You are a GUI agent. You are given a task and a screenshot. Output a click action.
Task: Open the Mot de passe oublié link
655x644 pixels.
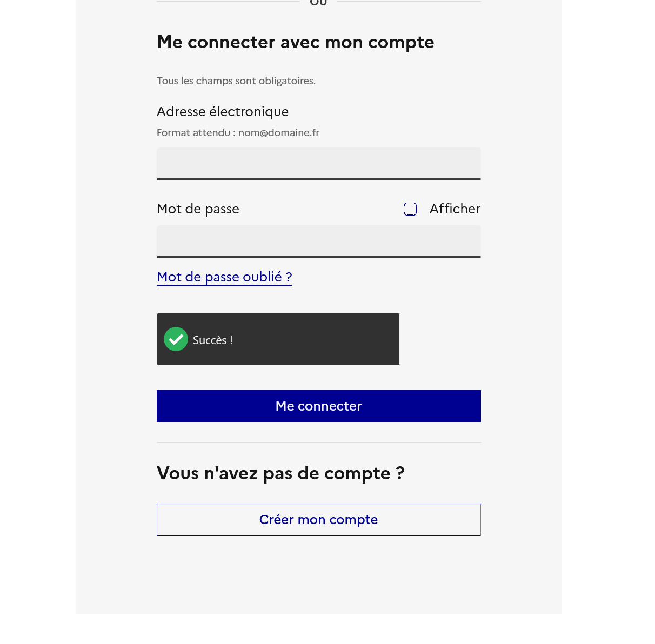[x=224, y=277]
